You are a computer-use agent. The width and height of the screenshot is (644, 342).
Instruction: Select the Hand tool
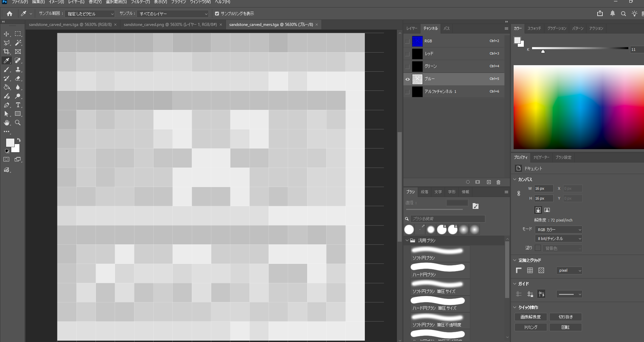[6, 123]
